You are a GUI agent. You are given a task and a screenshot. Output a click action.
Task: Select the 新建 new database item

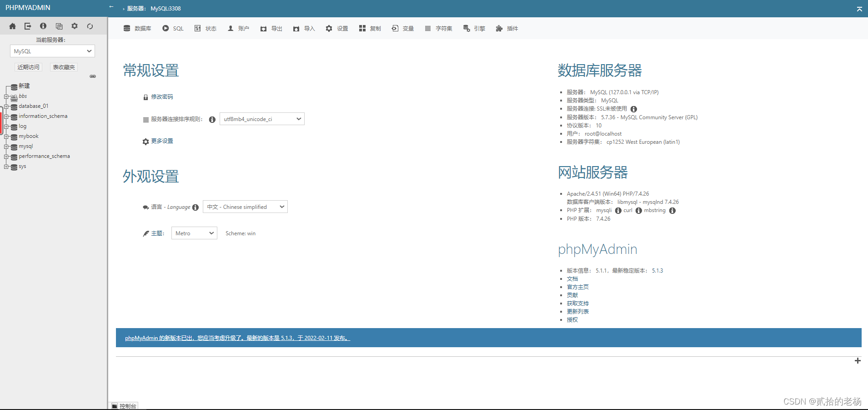[x=24, y=86]
